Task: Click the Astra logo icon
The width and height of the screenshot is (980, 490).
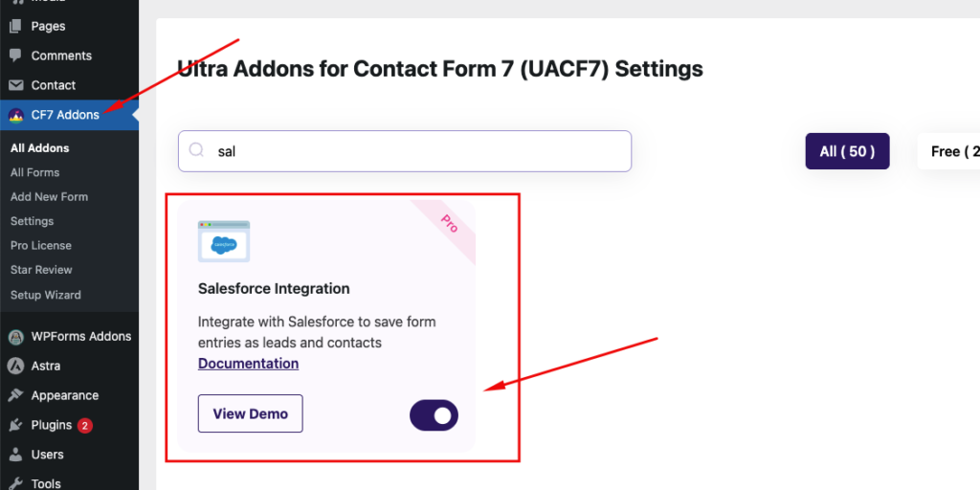Action: click(x=15, y=366)
